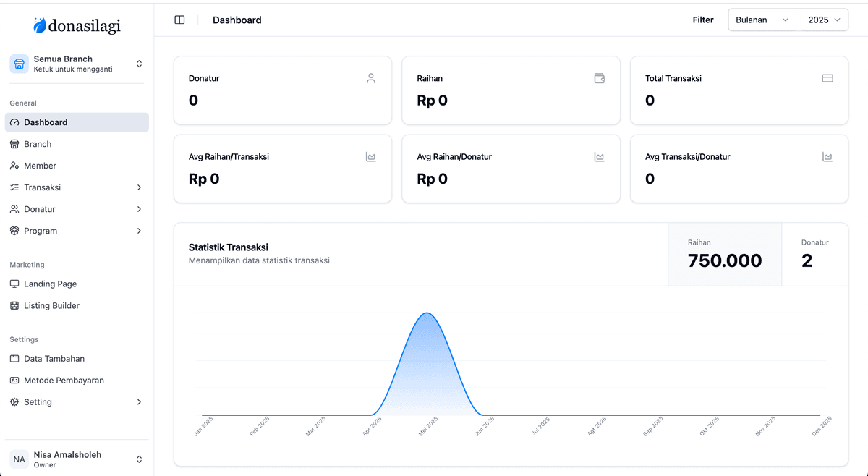Toggle the sidebar panel collapse icon
Viewport: 868px width, 476px height.
[179, 20]
